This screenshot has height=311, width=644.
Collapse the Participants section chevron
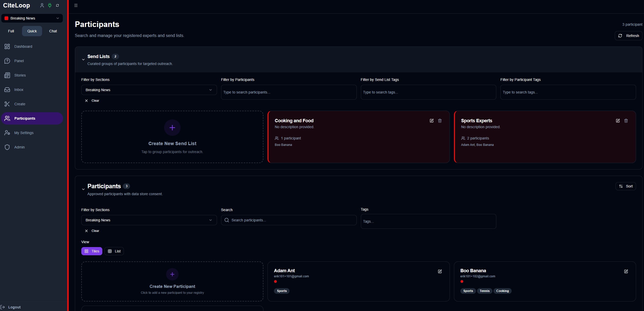point(83,189)
